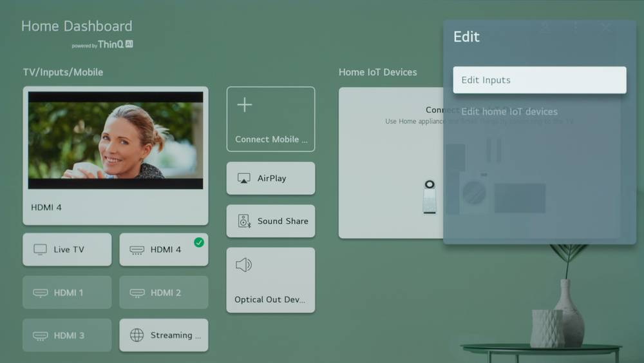The height and width of the screenshot is (363, 644).
Task: Click the Streaming globe icon
Action: click(x=137, y=335)
